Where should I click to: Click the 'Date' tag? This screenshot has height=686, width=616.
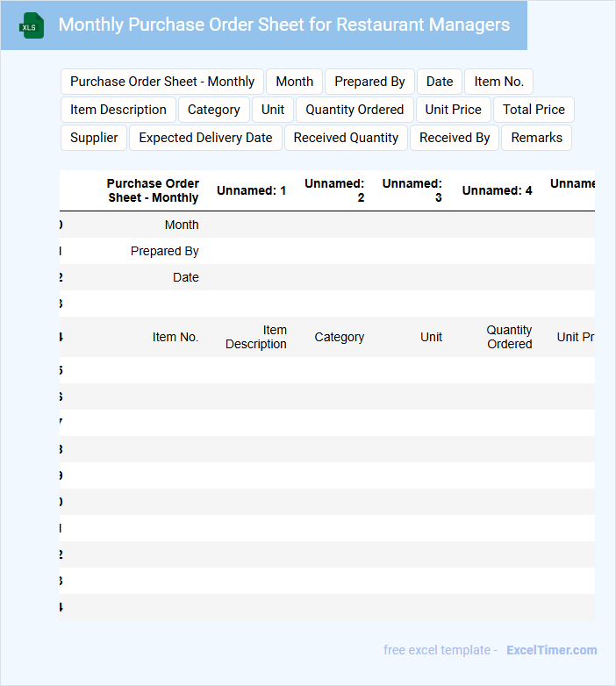pos(440,82)
